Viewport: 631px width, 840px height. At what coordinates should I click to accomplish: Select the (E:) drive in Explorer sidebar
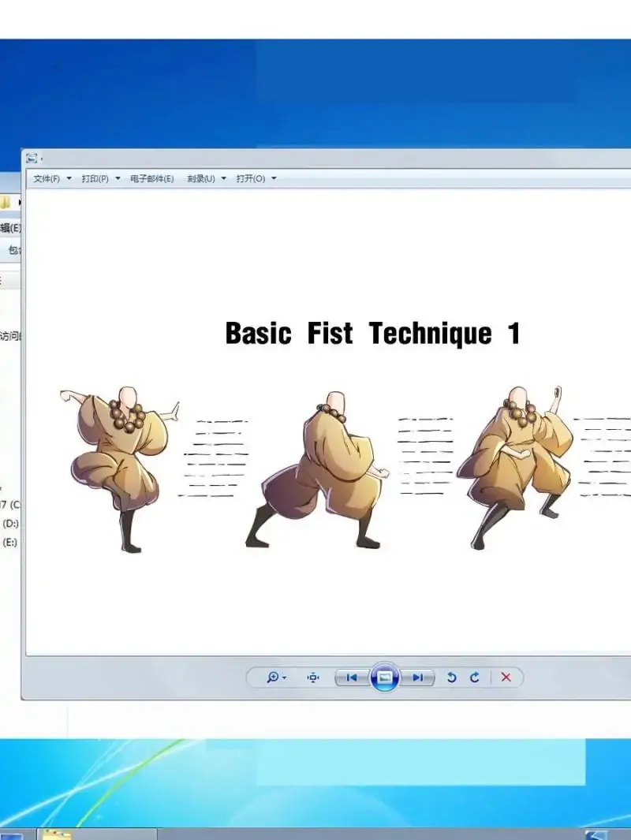point(9,542)
